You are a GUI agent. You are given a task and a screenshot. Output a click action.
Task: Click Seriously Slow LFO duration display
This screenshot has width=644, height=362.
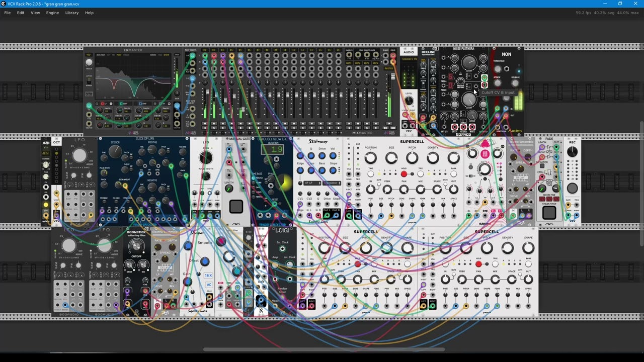[272, 149]
